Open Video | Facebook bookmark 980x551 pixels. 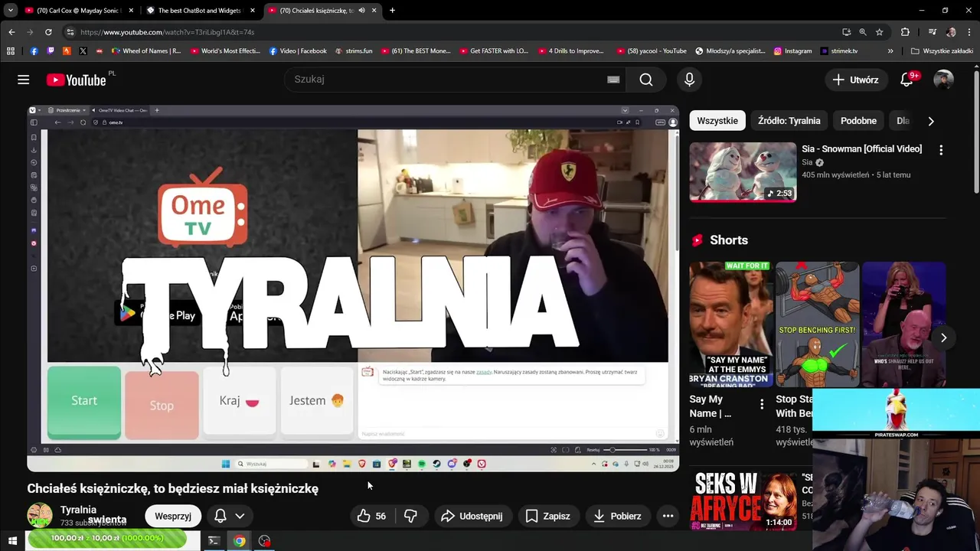tap(298, 51)
